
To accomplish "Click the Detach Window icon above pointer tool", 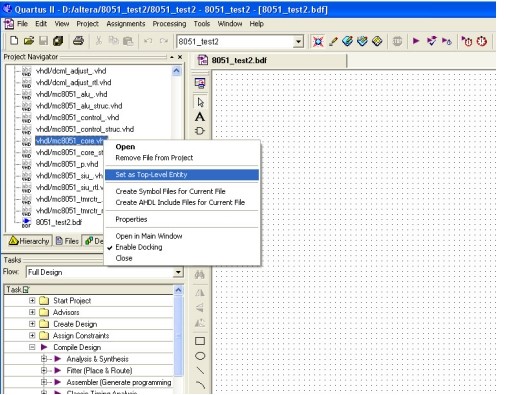I will point(200,83).
